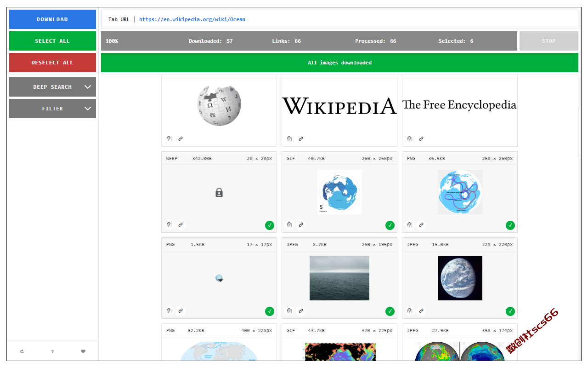Deselect the JPEG 8.7KB image checkmark

coord(390,311)
